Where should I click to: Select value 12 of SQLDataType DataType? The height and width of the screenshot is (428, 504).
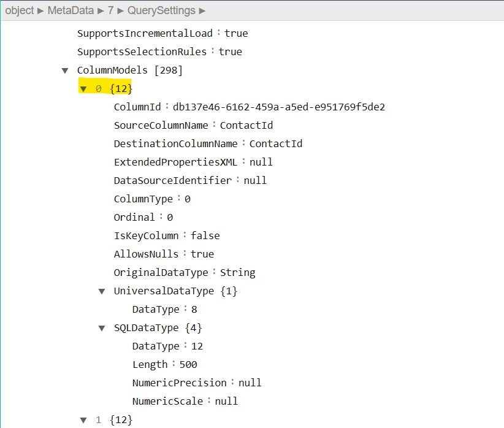pos(197,346)
